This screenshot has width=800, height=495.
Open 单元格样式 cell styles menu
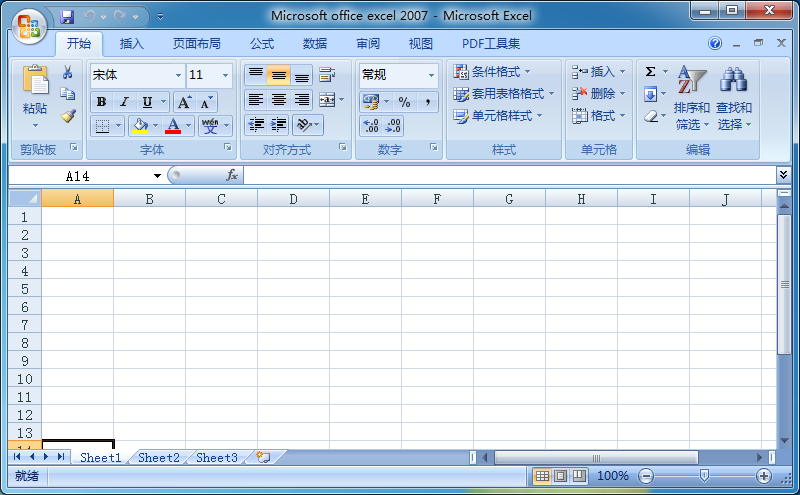pyautogui.click(x=497, y=116)
